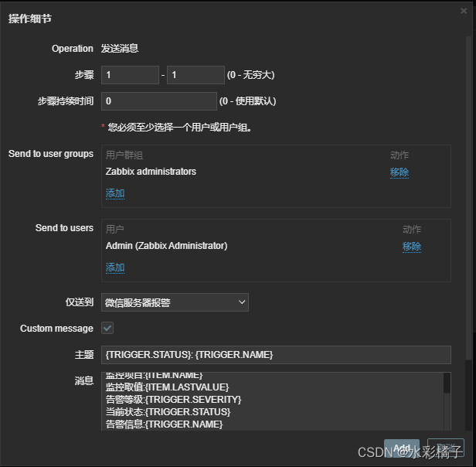Screen dimensions: 476x467
Task: Click the 用户群组 column header
Action: click(x=124, y=155)
